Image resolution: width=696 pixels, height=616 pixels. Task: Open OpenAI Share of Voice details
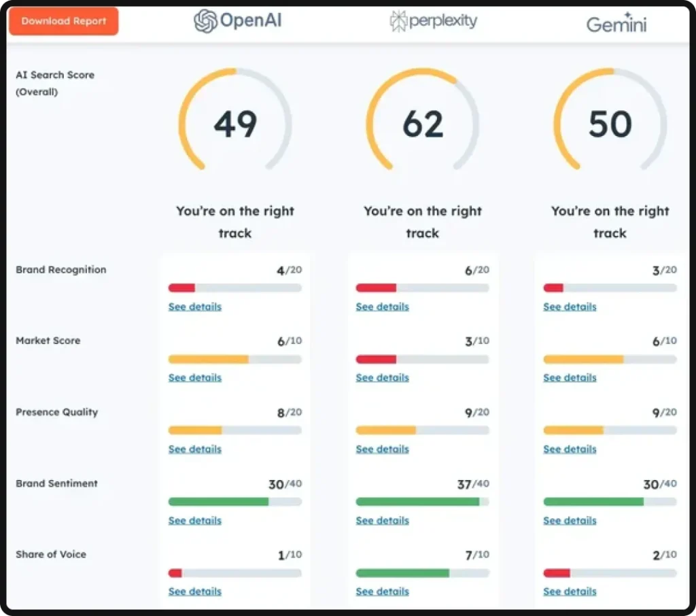point(194,591)
